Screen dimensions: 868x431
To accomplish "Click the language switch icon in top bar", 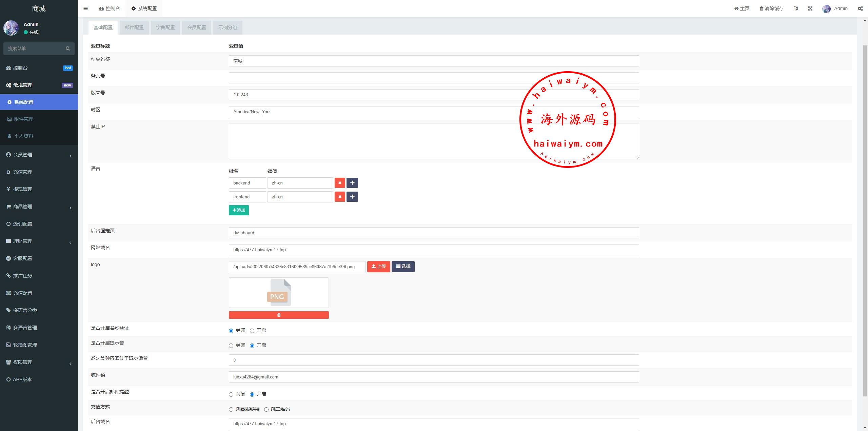I will coord(796,8).
